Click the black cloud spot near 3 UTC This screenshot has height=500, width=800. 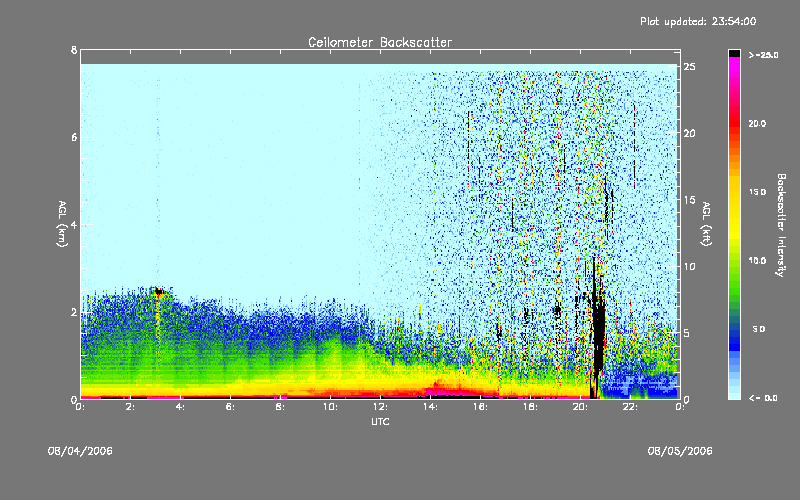click(x=159, y=292)
